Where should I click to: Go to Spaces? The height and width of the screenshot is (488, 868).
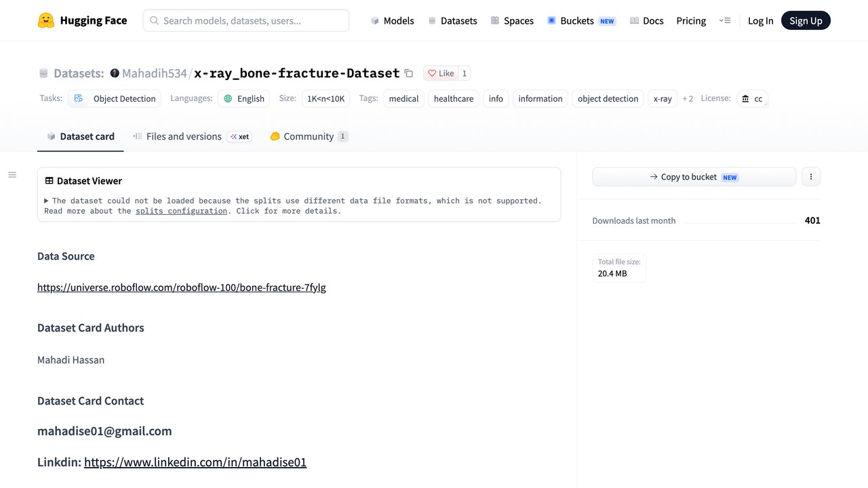[512, 21]
